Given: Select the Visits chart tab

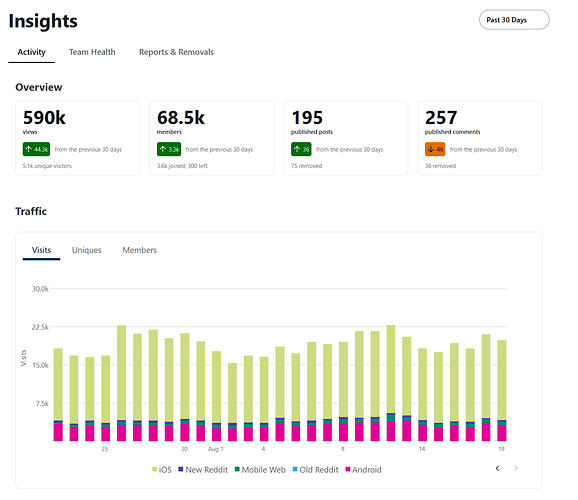Looking at the screenshot, I should click(x=41, y=250).
